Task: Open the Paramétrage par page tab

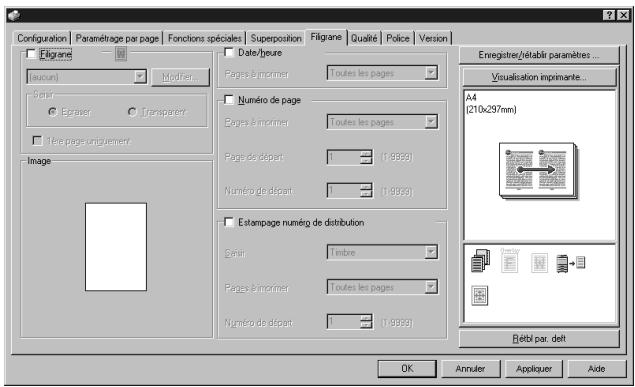Action: pos(117,38)
